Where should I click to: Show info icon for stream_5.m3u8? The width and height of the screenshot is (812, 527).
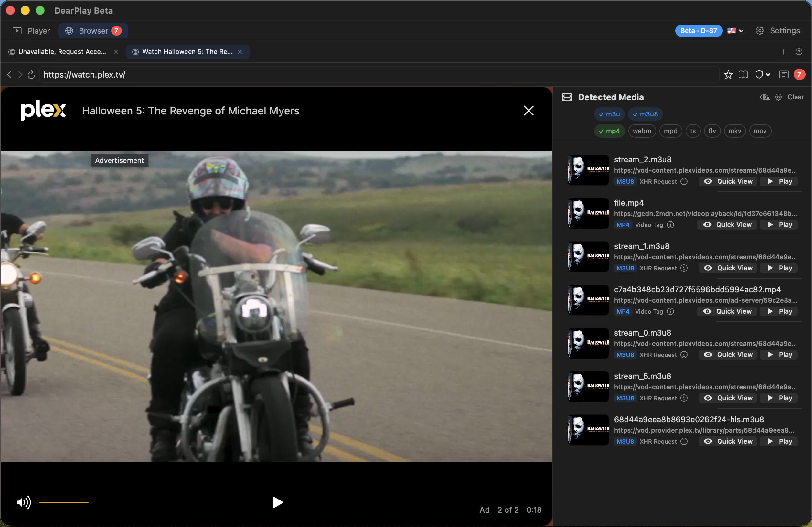[x=684, y=398]
